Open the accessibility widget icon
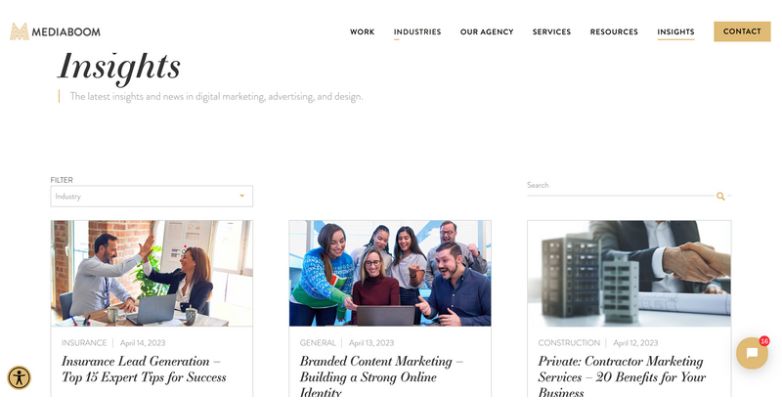782x410 pixels. coord(19,378)
